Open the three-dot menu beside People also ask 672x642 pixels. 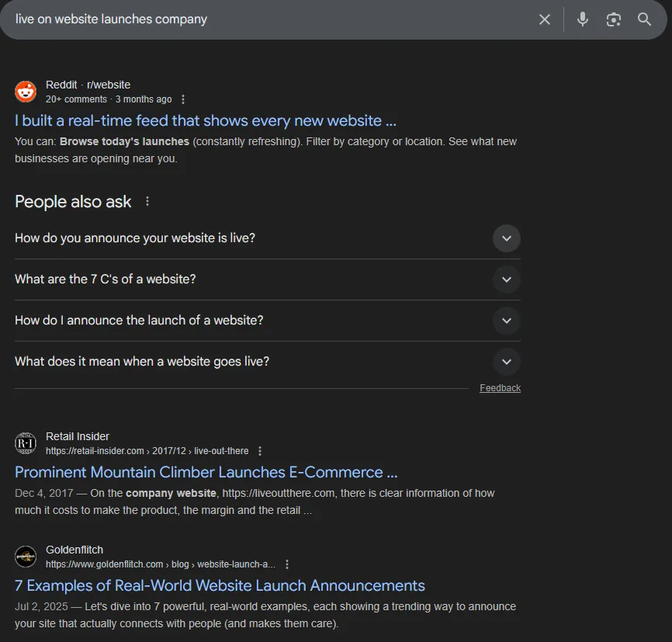147,200
